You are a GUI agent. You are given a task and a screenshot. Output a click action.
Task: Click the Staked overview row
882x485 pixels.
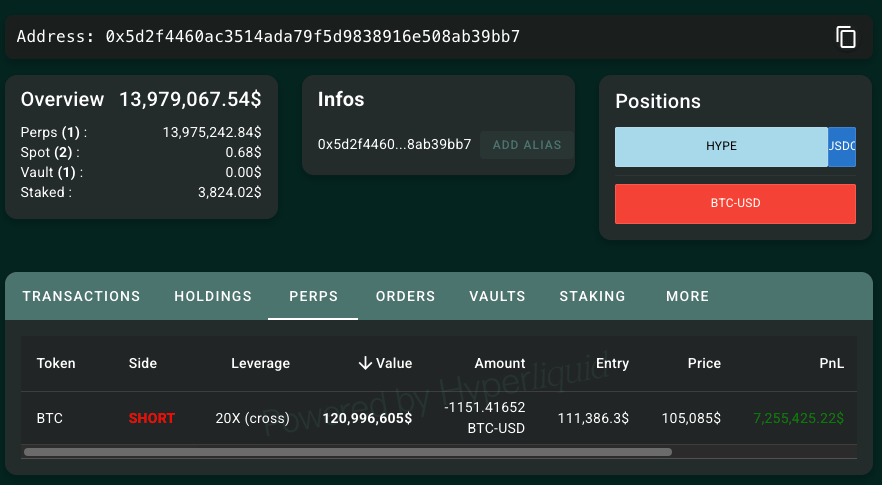141,192
